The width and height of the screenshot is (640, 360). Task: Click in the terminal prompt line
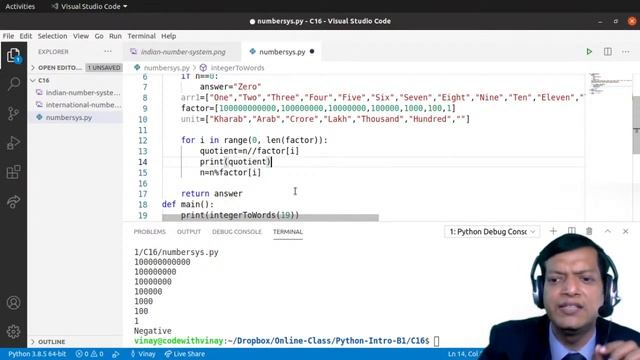pos(287,340)
